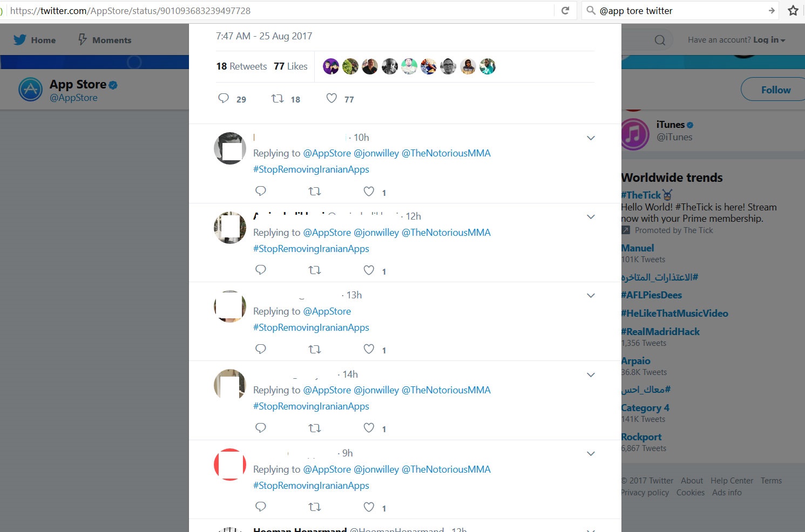Click the browser URL address bar
The width and height of the screenshot is (805, 532).
(x=281, y=10)
